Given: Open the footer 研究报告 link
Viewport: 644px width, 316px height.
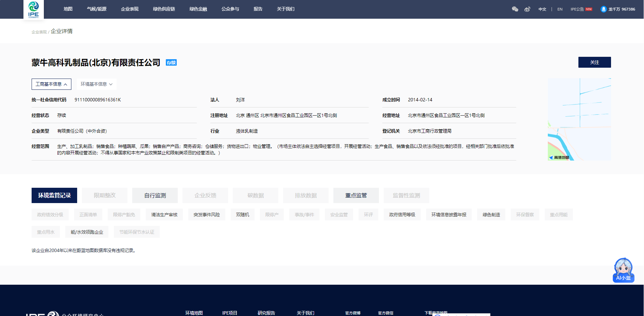Looking at the screenshot, I should coord(266,313).
